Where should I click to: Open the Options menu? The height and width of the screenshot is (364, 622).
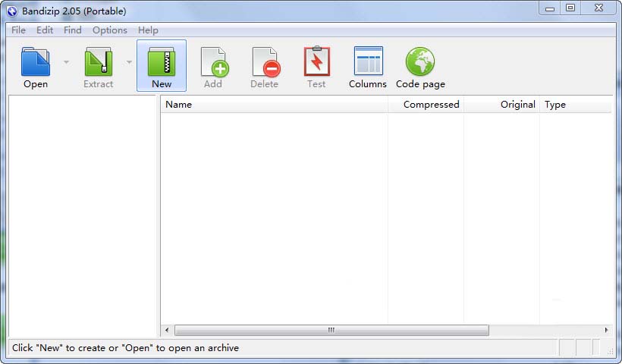[110, 30]
